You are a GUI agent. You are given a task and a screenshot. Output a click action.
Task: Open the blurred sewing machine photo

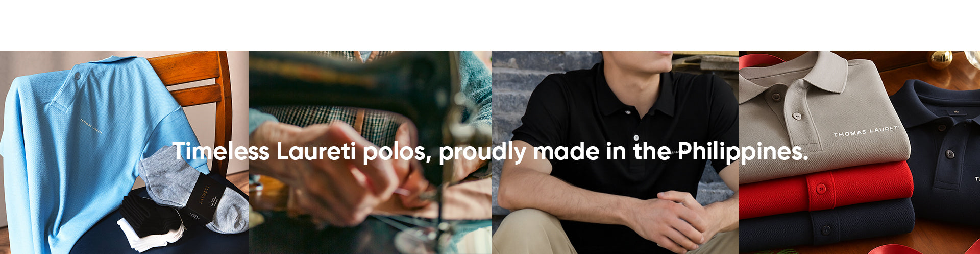click(x=371, y=152)
